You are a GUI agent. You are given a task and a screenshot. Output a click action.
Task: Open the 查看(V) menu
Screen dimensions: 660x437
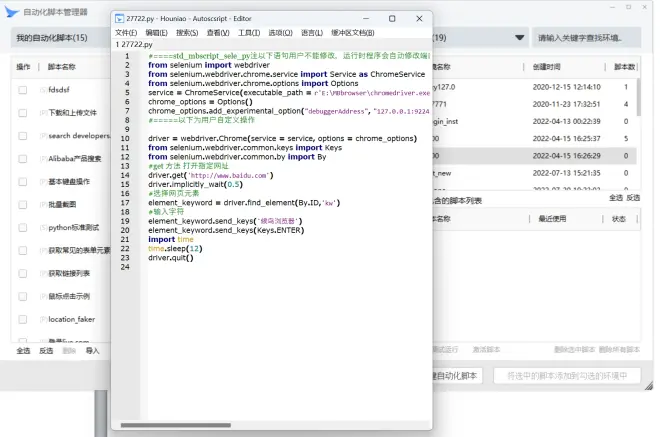pos(218,33)
